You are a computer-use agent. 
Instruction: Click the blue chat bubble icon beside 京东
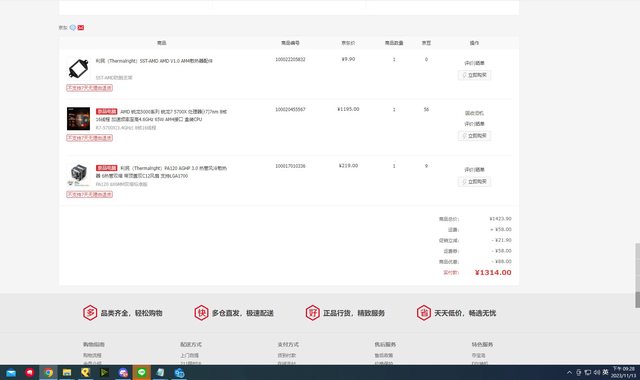tap(73, 27)
